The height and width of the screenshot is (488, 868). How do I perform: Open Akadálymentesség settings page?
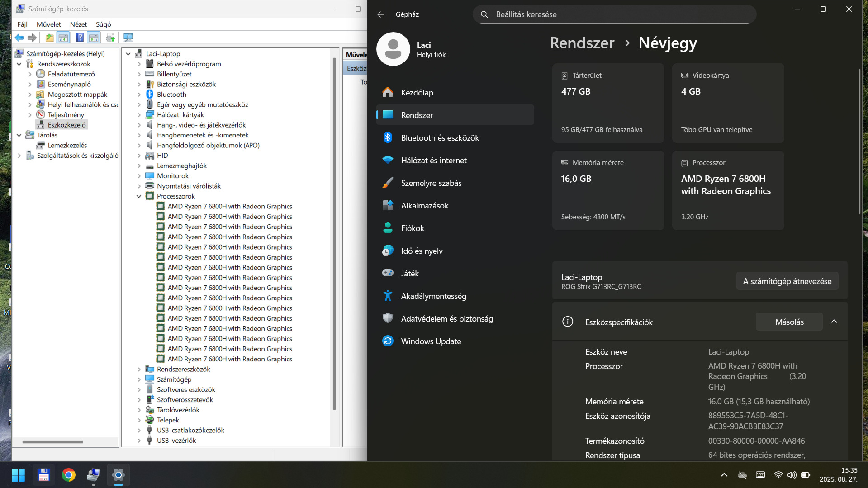point(455,296)
